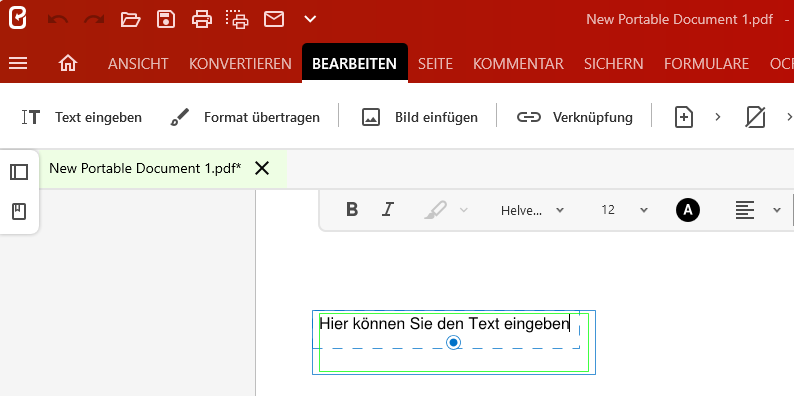This screenshot has height=396, width=794.
Task: Open the font size 12 dropdown
Action: point(624,210)
